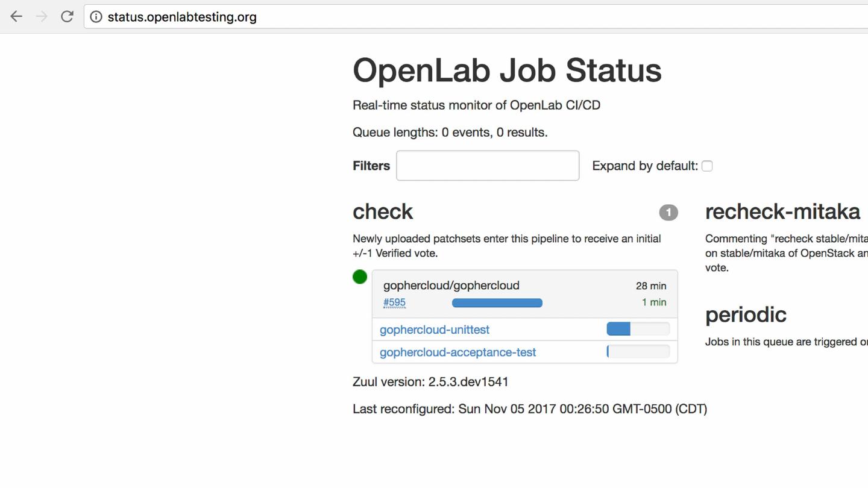Click the check pipeline heading
The image size is (868, 488).
(382, 212)
